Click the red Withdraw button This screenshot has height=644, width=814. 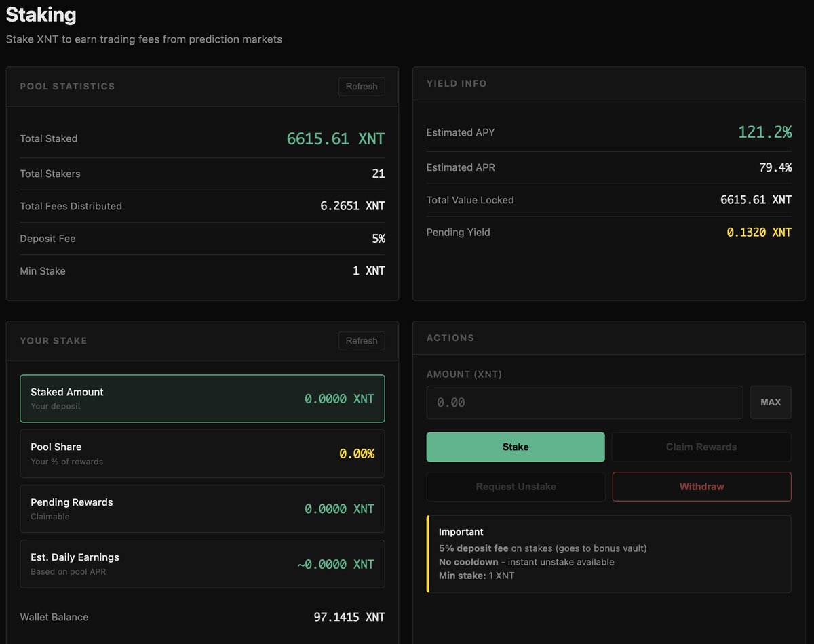[701, 487]
